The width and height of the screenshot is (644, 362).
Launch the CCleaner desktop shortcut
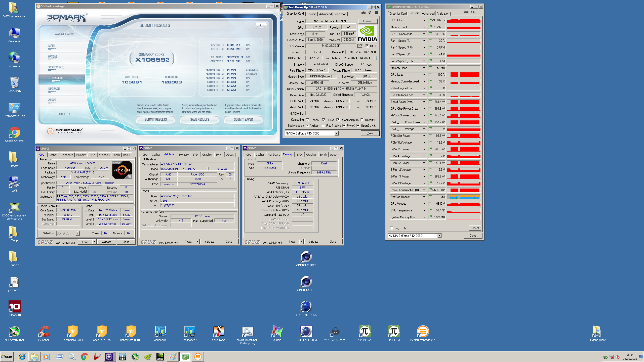[x=44, y=333]
